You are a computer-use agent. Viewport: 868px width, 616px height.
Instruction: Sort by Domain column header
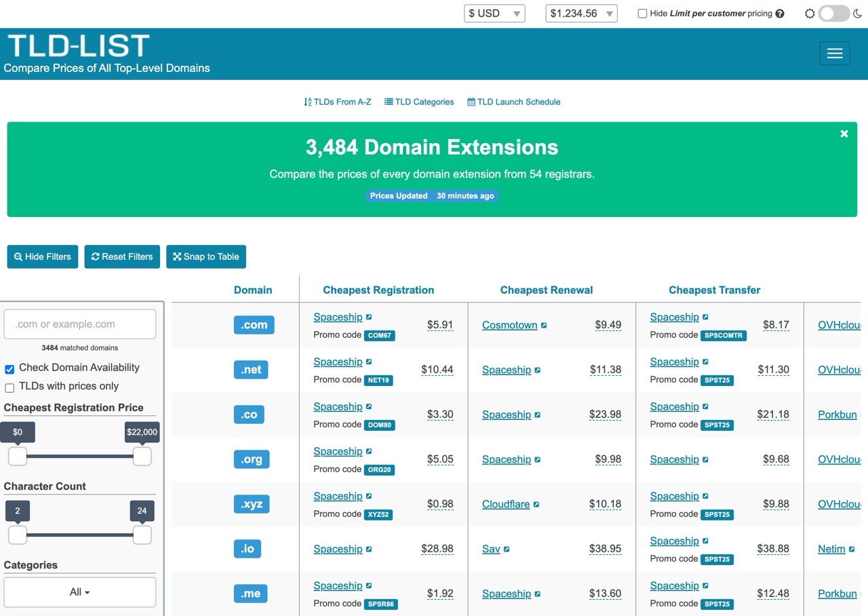click(x=253, y=290)
